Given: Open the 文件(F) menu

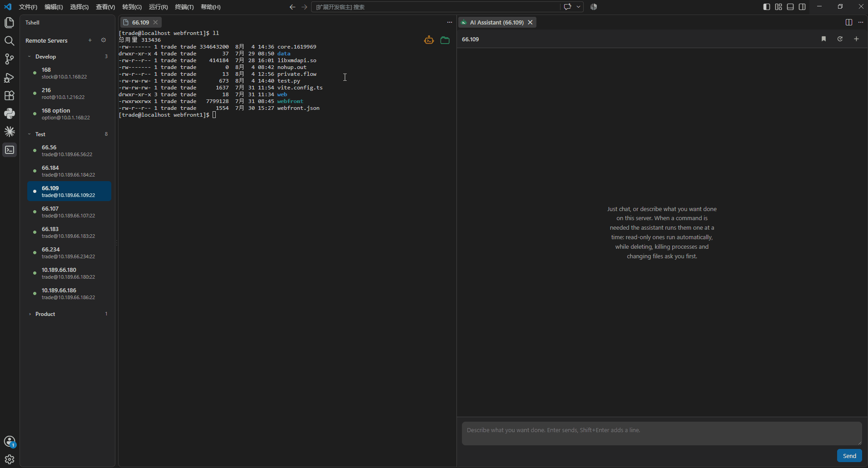Looking at the screenshot, I should [x=28, y=7].
